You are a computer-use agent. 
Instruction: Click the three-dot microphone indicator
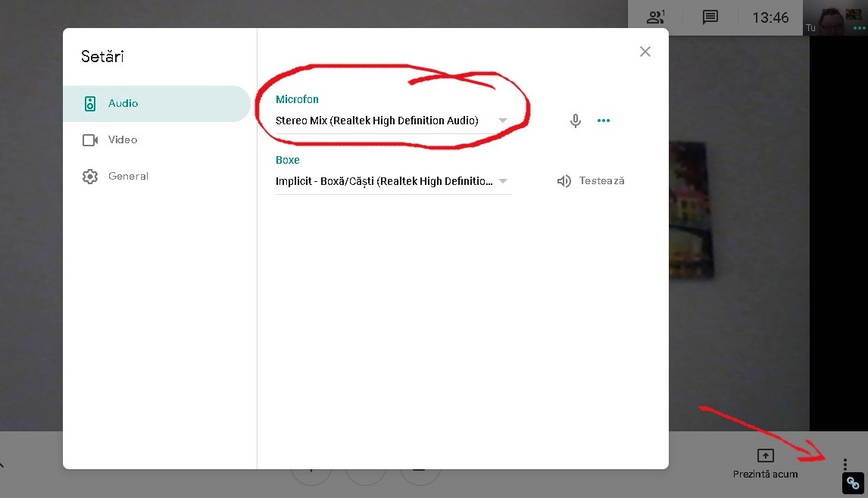tap(604, 121)
